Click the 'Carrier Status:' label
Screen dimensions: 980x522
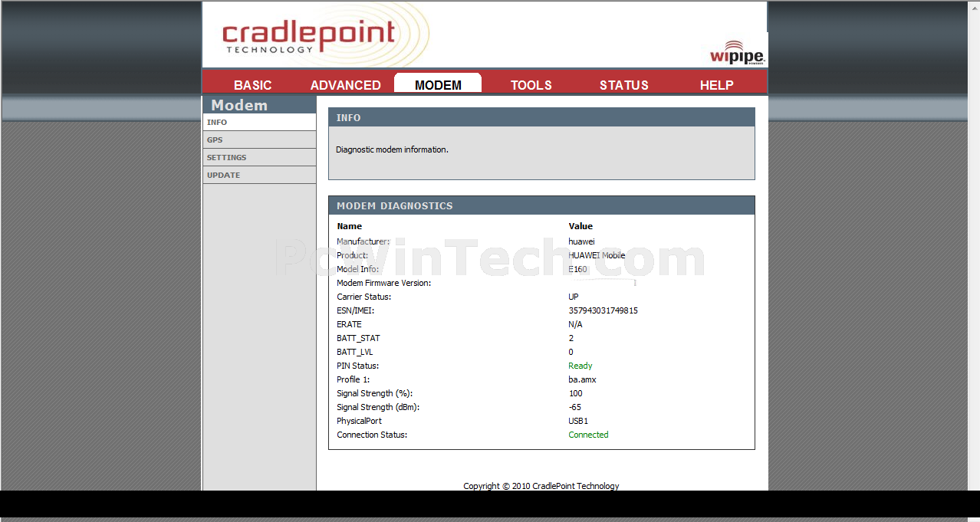pos(363,297)
